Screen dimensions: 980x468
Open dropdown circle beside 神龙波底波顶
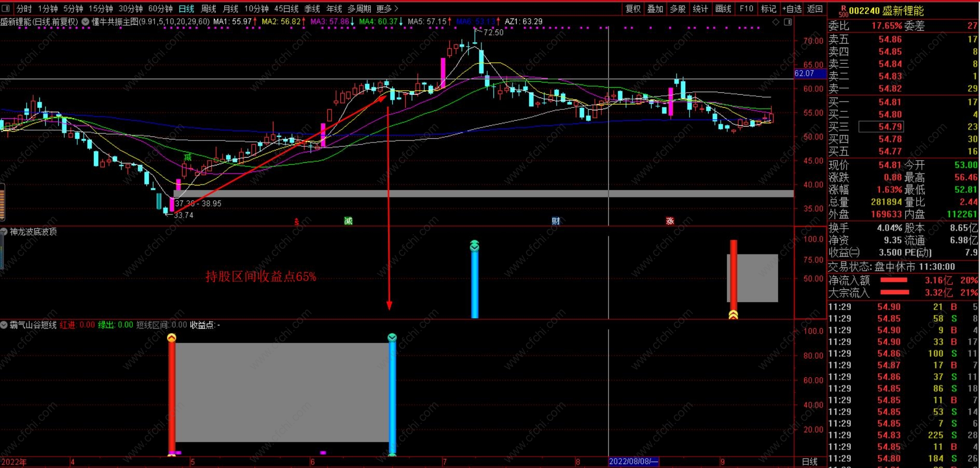click(x=4, y=232)
